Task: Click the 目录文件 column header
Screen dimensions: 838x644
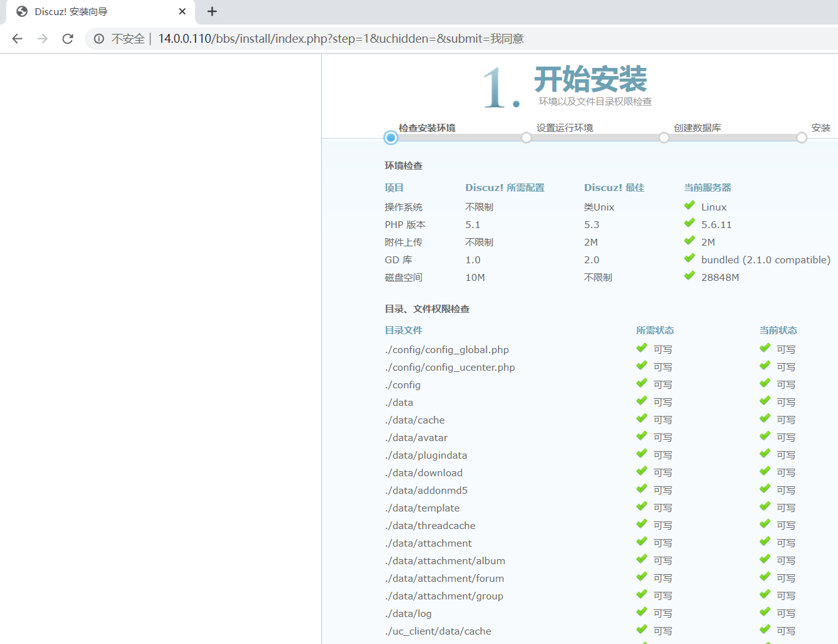Action: [x=404, y=330]
